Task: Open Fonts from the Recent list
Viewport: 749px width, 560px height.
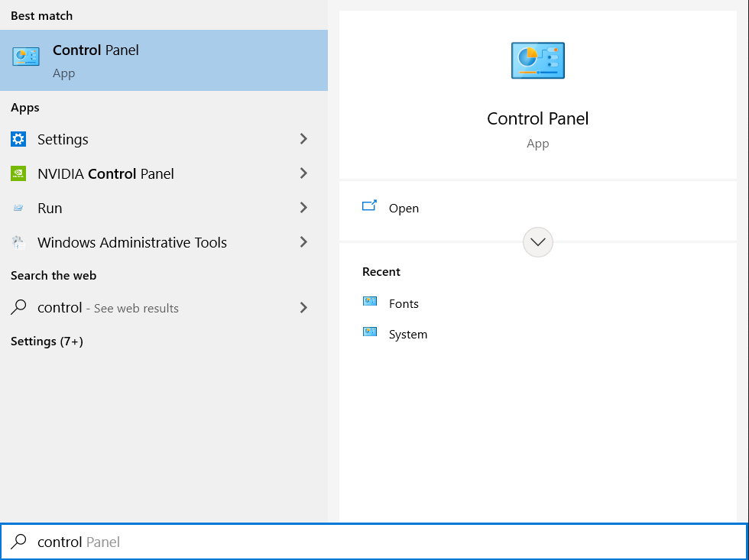Action: [404, 303]
